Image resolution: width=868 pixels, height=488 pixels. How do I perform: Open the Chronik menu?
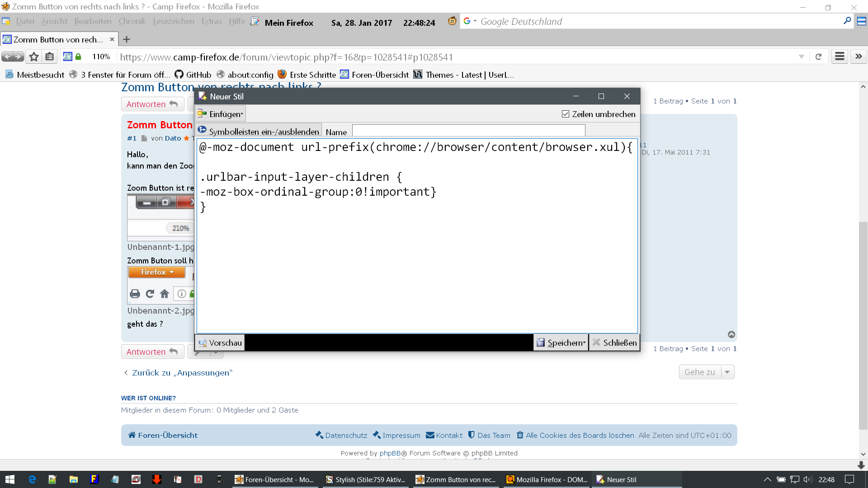pyautogui.click(x=132, y=21)
